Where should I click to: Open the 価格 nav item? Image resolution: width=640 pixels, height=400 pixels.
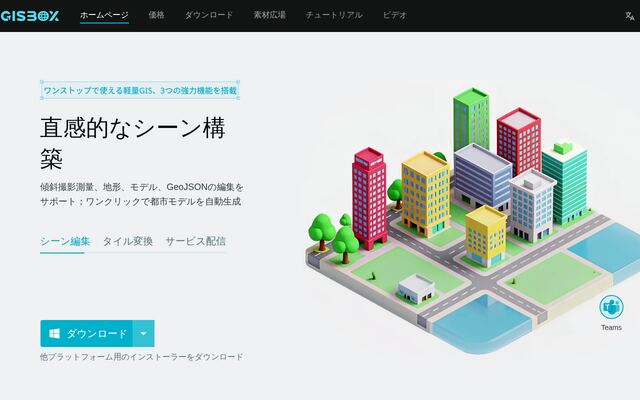click(156, 15)
